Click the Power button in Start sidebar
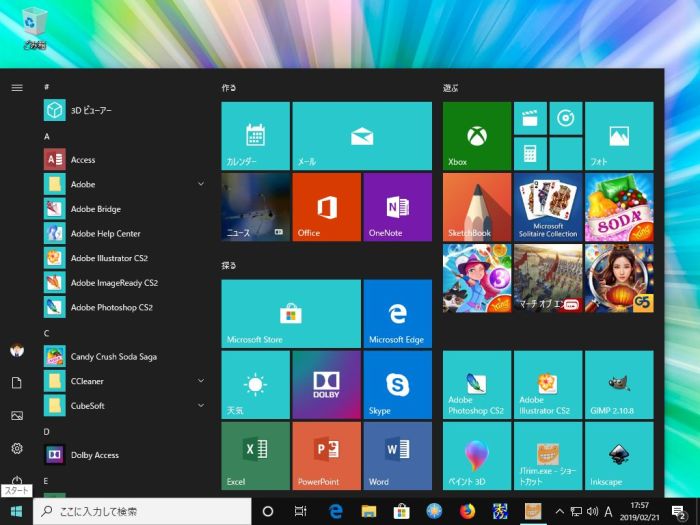The width and height of the screenshot is (700, 525). click(x=17, y=481)
